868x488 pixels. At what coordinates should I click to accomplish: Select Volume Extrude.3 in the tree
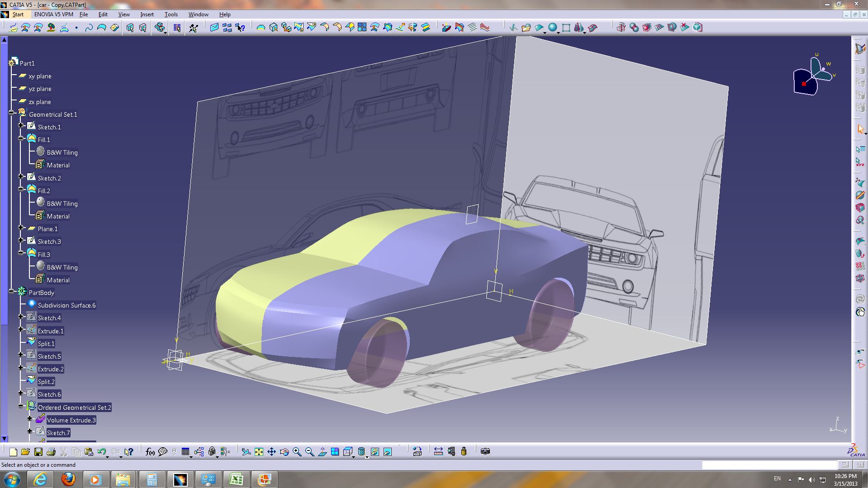[71, 420]
